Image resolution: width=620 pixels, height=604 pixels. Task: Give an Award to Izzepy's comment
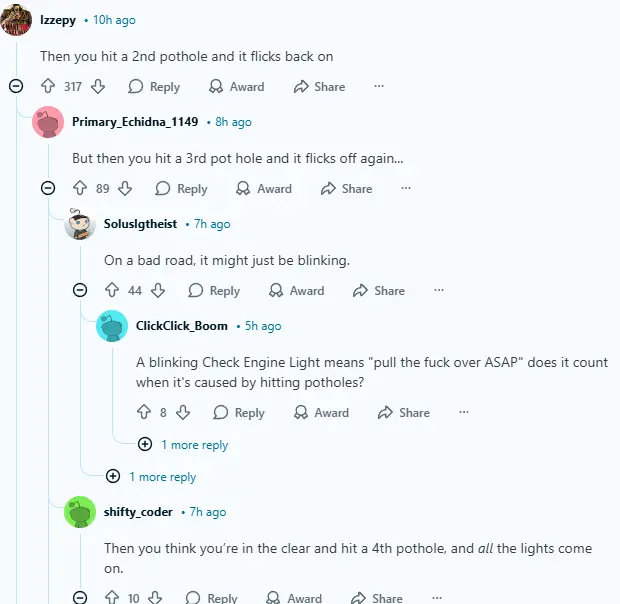(236, 87)
